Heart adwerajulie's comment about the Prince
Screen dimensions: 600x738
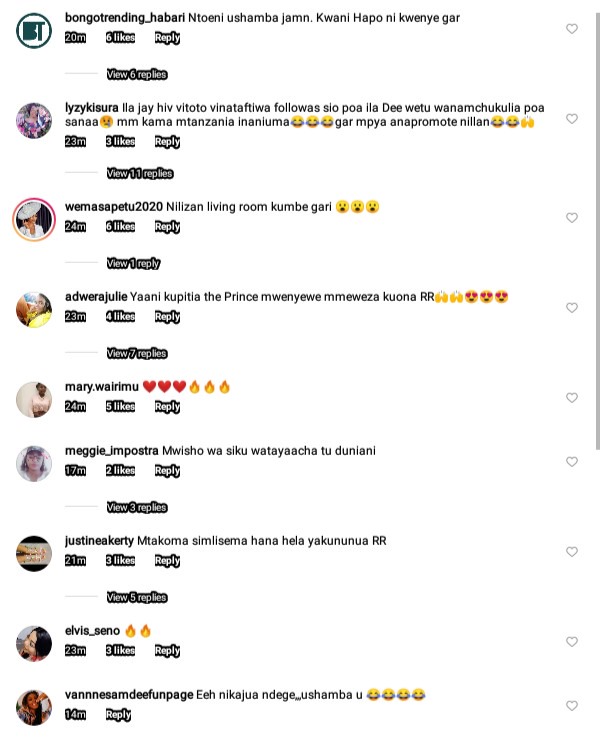[x=571, y=308]
